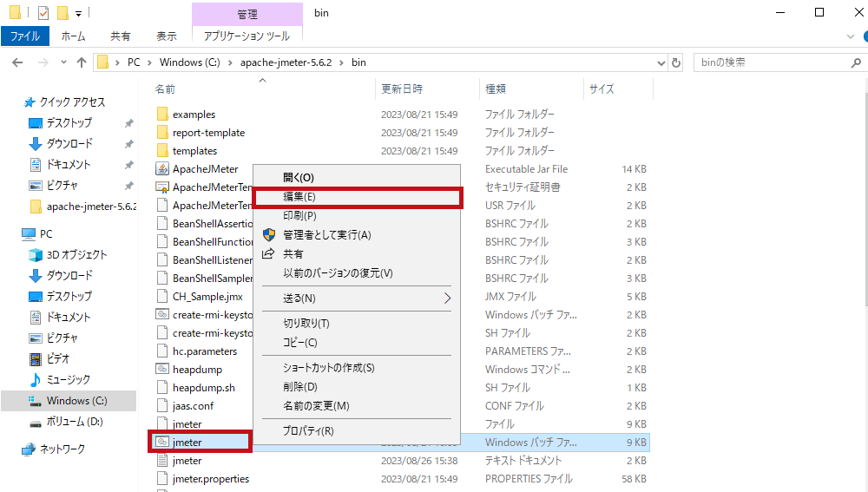
Task: Click the back navigation arrow
Action: click(x=17, y=62)
